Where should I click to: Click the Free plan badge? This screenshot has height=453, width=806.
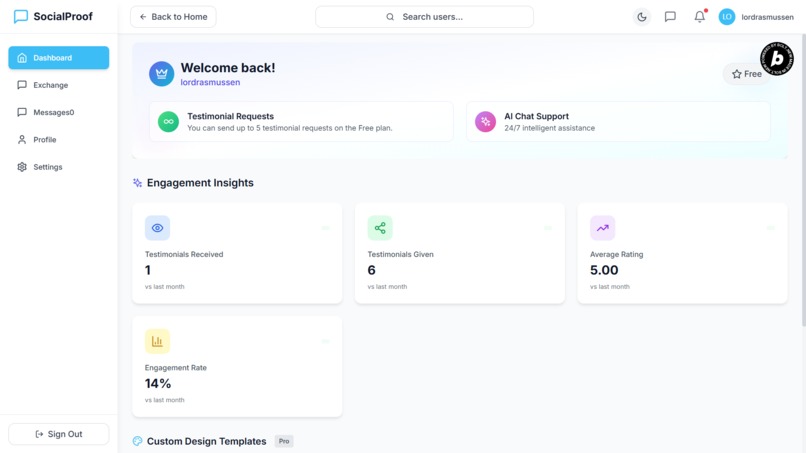tap(747, 74)
